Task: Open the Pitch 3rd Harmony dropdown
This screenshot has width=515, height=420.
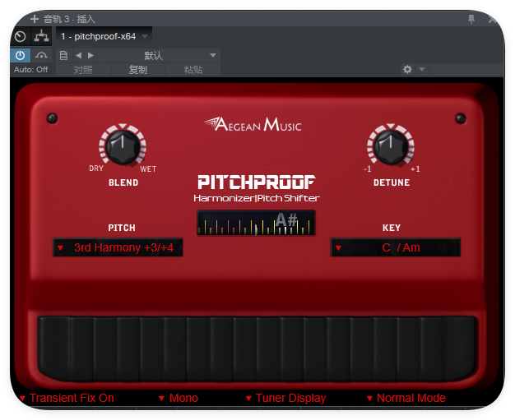Action: coord(118,247)
